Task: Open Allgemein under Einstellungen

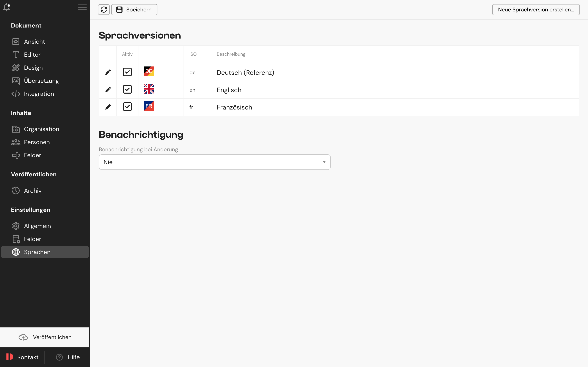Action: point(37,226)
